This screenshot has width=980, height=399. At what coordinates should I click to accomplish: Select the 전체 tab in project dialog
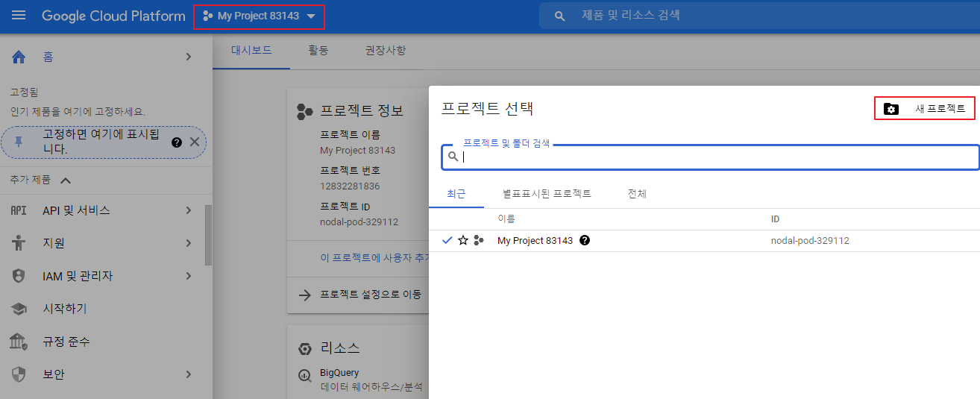pos(637,194)
